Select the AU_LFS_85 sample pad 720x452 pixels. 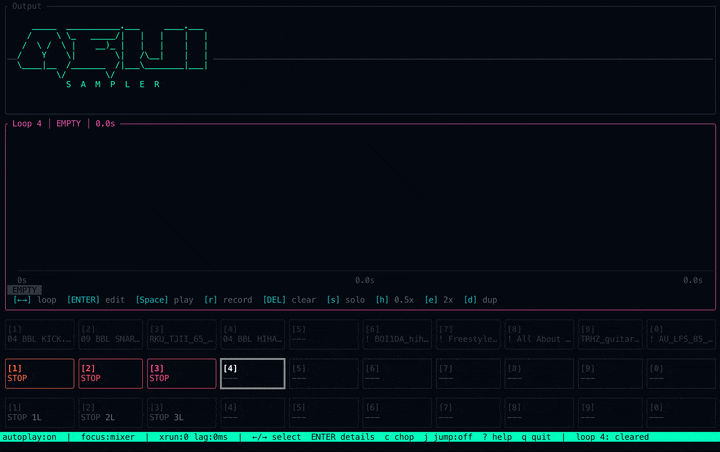click(x=682, y=334)
